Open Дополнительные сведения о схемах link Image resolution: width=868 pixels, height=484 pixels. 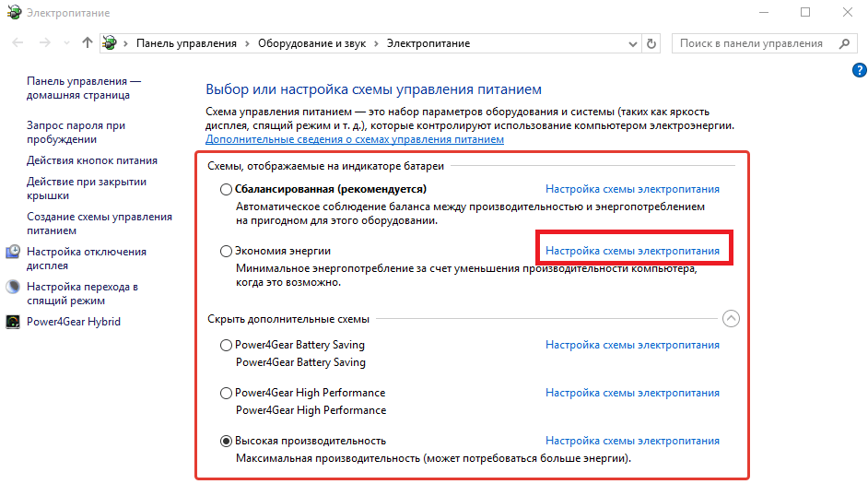355,139
